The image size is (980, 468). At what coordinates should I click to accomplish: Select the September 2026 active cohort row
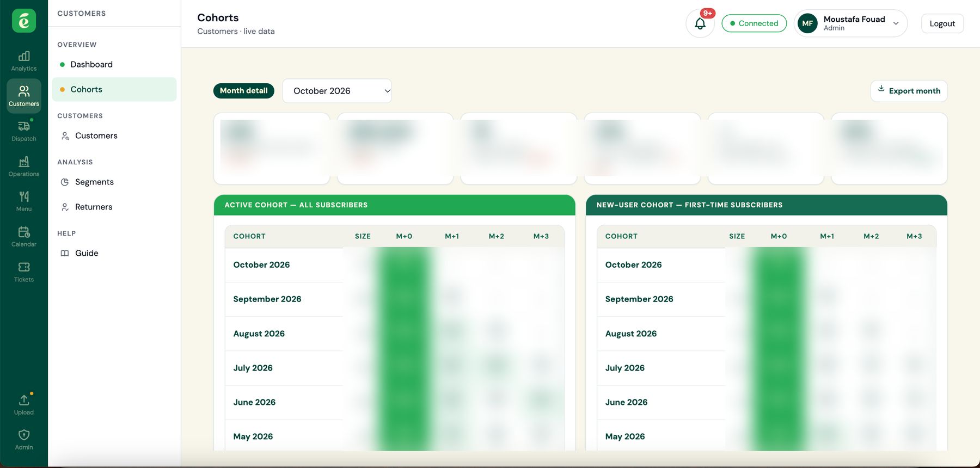point(395,299)
